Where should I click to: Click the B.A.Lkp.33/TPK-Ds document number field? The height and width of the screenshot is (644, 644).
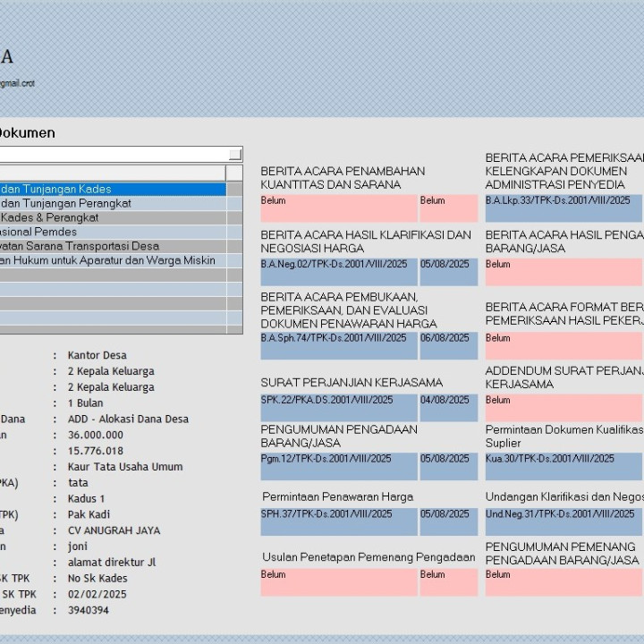[563, 208]
